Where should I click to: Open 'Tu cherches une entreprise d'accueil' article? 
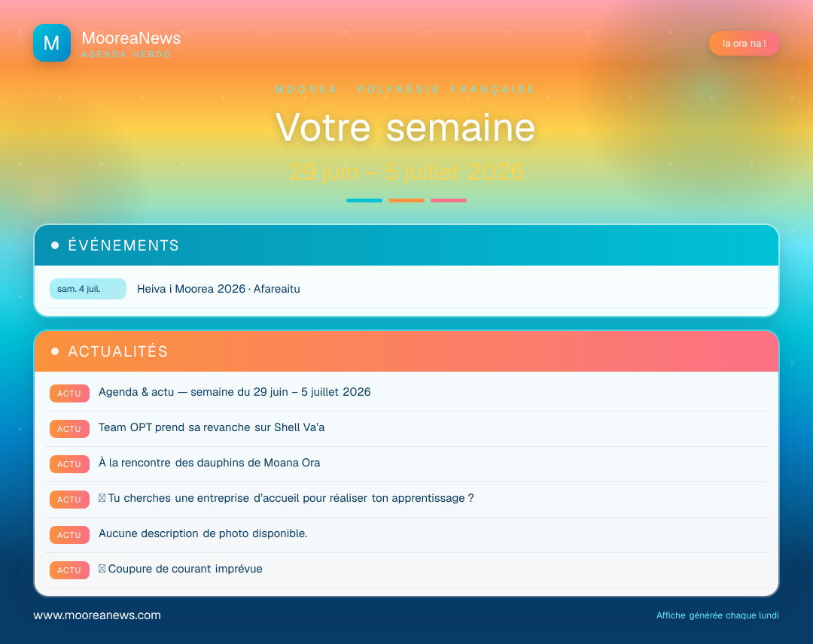click(x=286, y=498)
